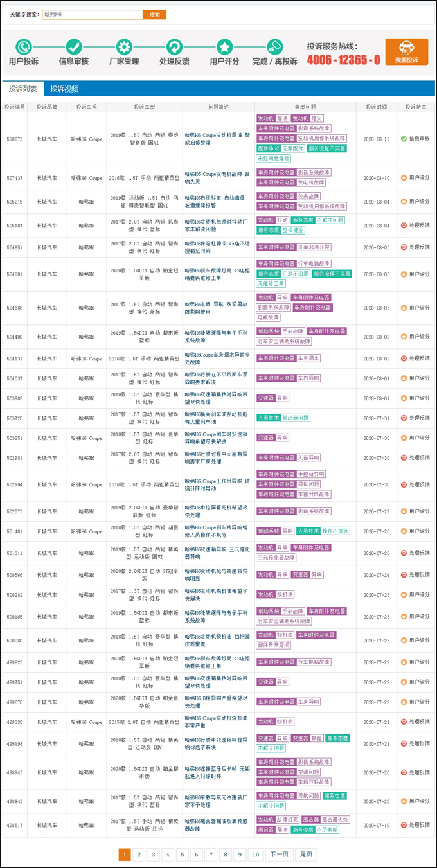Screen dimensions: 437x868
Task: Click 用户评分 status icon for complaint 504801
Action: (404, 274)
